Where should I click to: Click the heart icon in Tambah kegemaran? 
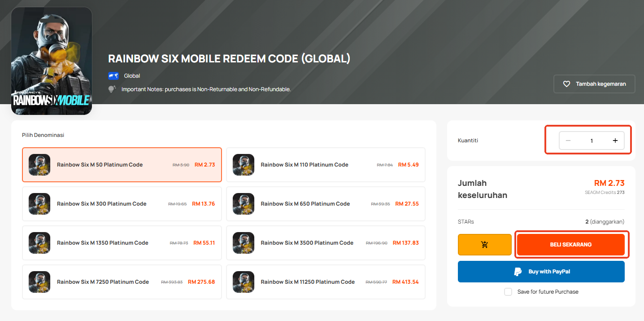(566, 84)
